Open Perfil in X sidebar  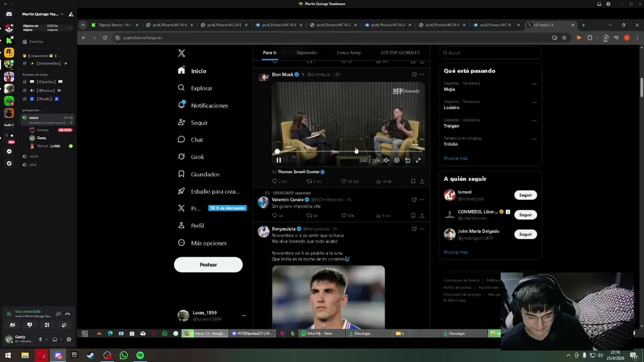coord(191,226)
